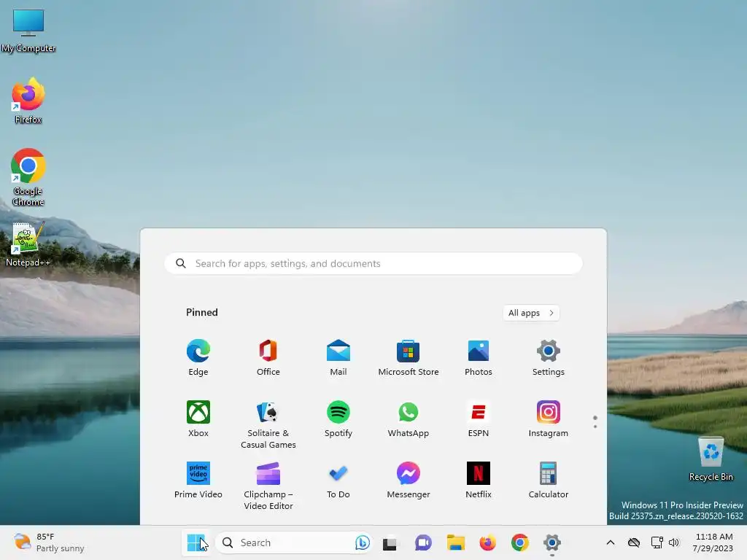Focus the Start menu search field
Screen dimensions: 747x560
373,263
